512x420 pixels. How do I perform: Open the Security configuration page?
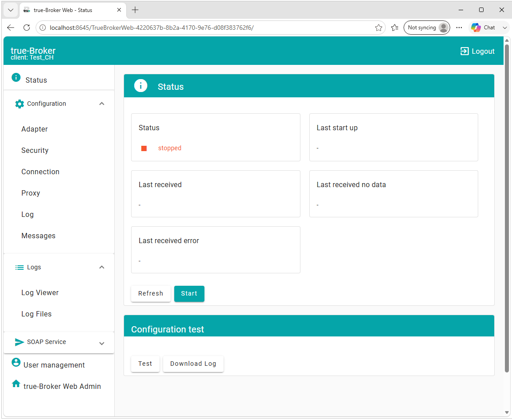pyautogui.click(x=35, y=151)
